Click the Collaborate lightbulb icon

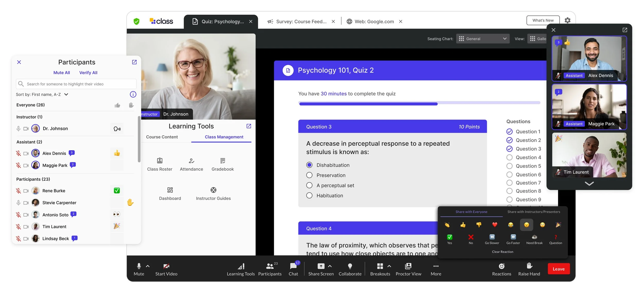click(x=350, y=266)
